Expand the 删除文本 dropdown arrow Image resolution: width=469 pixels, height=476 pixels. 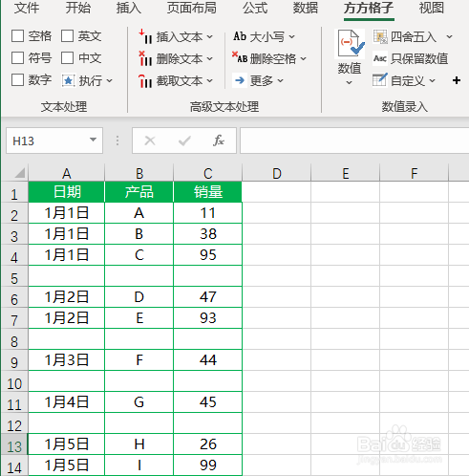[209, 59]
